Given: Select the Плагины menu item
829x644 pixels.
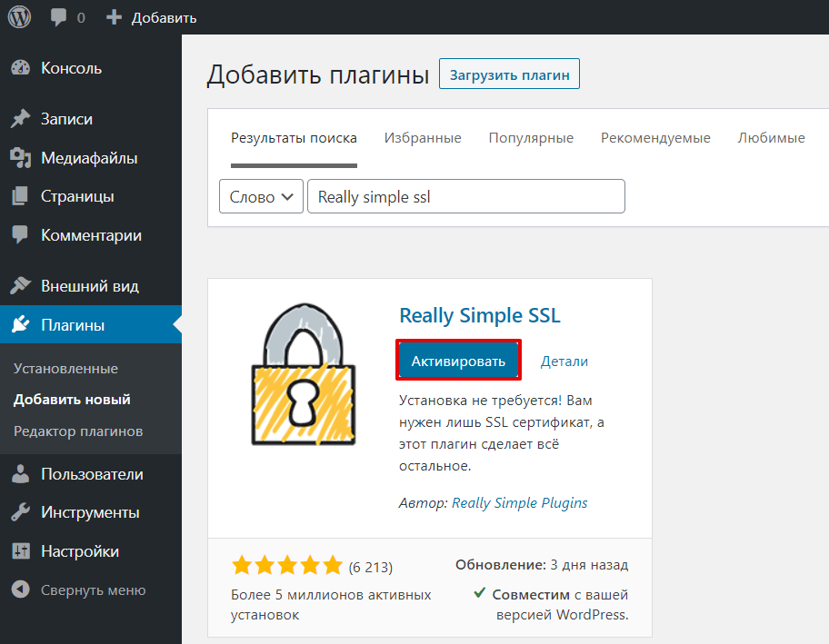Looking at the screenshot, I should tap(91, 324).
